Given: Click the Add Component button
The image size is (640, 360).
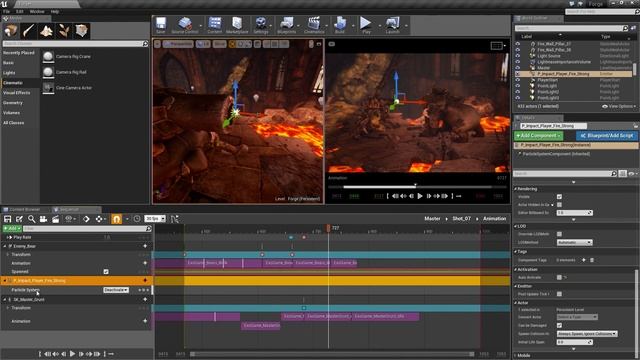Looking at the screenshot, I should pos(538,136).
